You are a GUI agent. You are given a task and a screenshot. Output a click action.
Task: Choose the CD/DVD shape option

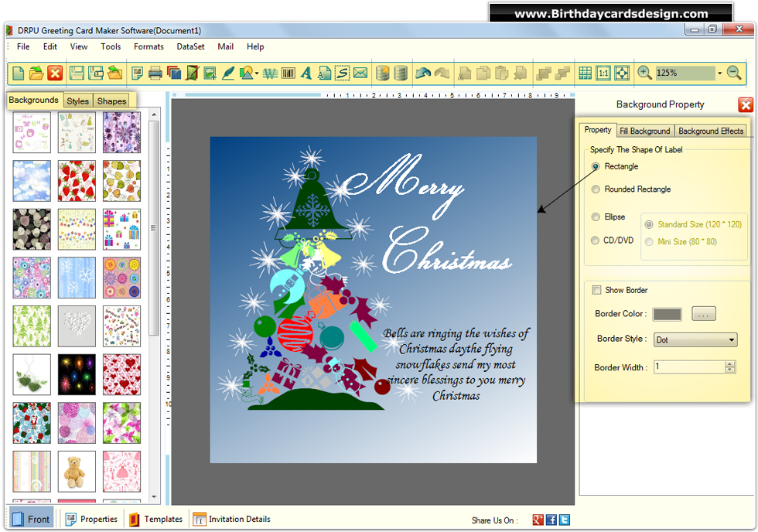[x=596, y=240]
